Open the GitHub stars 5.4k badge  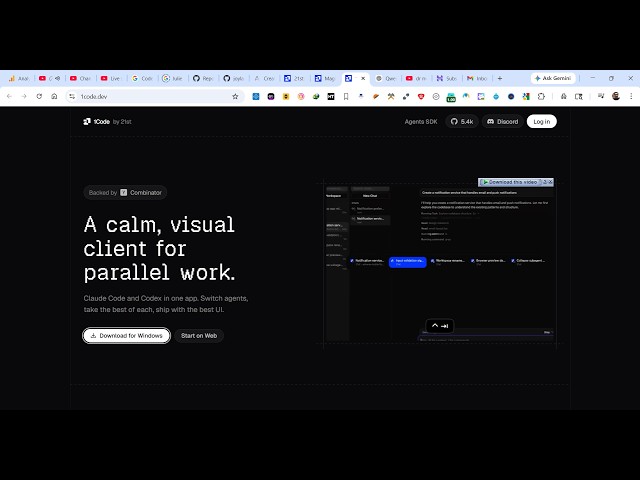[x=462, y=121]
